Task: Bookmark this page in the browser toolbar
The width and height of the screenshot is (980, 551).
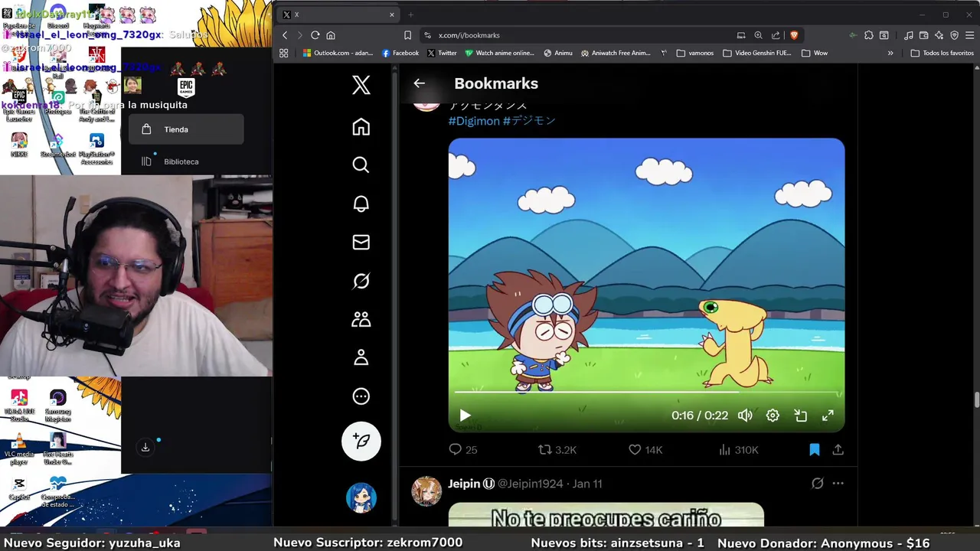Action: pos(407,35)
